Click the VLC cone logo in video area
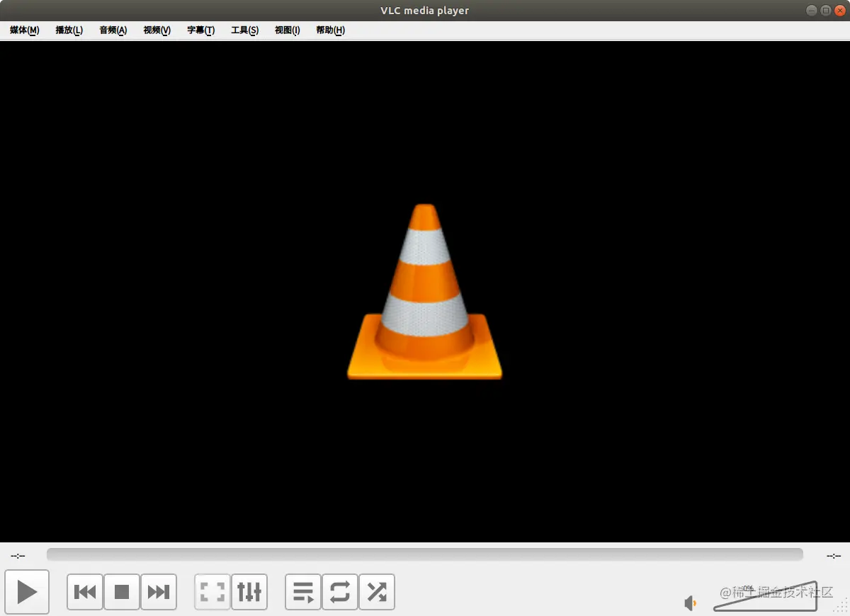Viewport: 850px width, 616px height. click(424, 292)
